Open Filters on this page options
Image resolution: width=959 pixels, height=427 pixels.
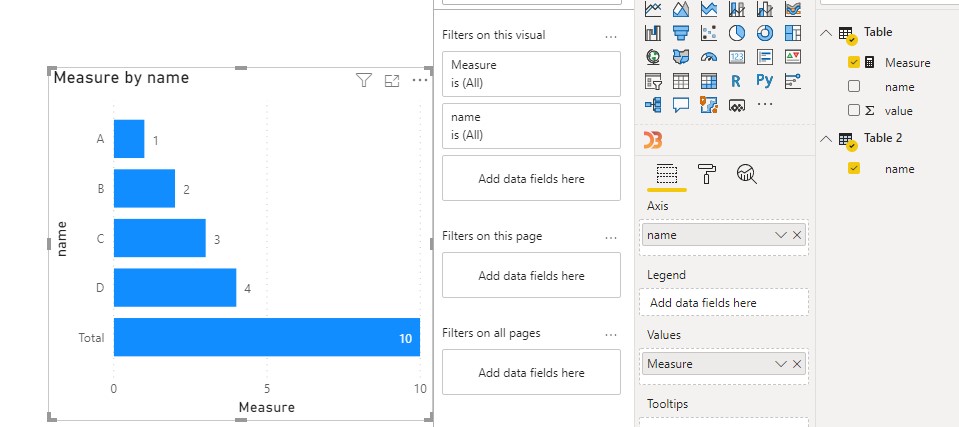click(610, 237)
